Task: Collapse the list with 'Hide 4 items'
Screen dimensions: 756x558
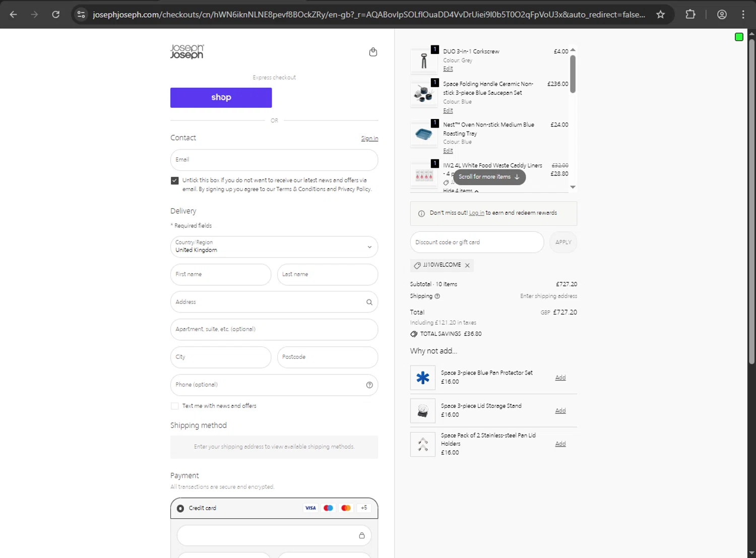Action: (461, 191)
